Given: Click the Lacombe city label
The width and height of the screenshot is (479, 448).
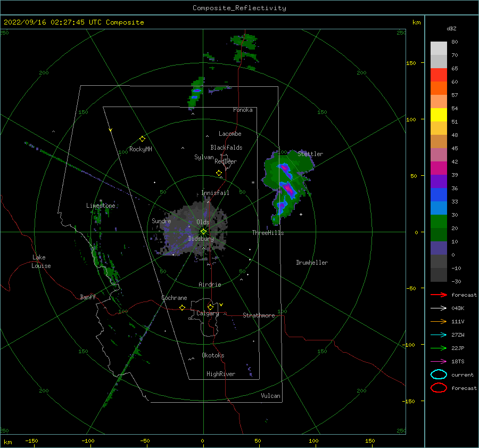Looking at the screenshot, I should coord(230,134).
